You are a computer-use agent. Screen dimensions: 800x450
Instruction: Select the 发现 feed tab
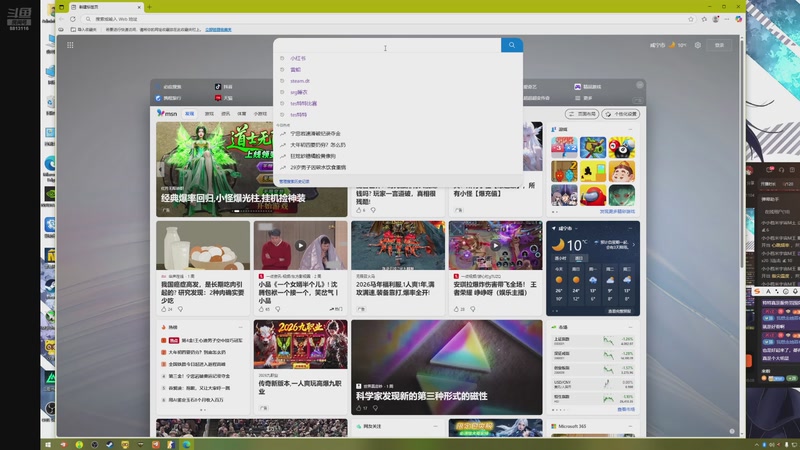click(189, 114)
